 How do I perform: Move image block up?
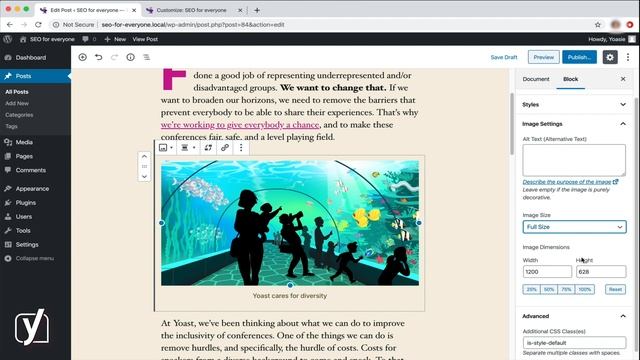coord(144,156)
